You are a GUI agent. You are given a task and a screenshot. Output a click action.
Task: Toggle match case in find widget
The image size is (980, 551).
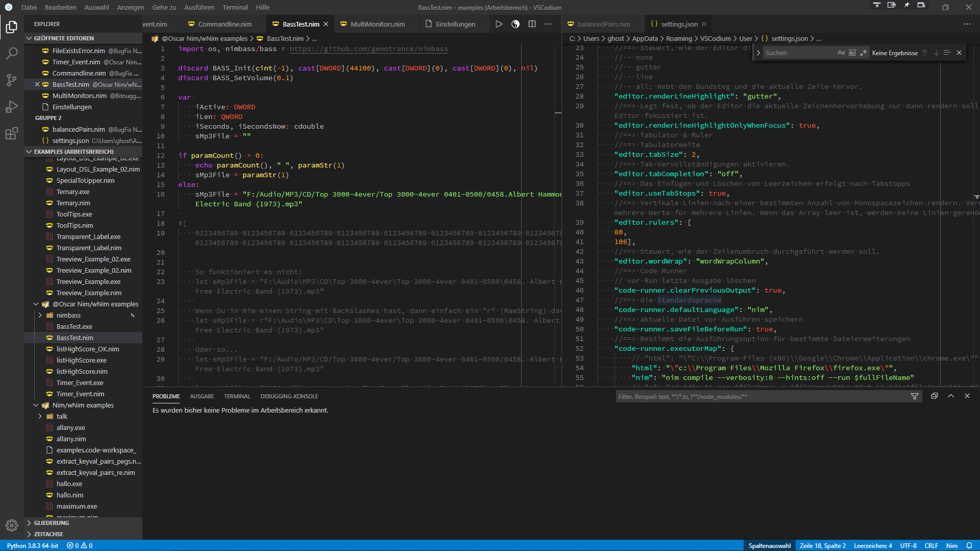pyautogui.click(x=841, y=53)
